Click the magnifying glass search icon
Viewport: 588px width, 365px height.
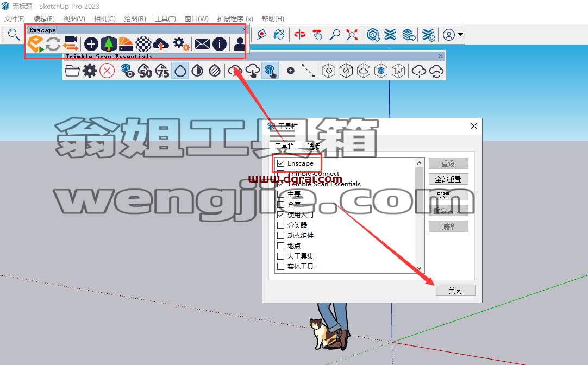click(14, 35)
